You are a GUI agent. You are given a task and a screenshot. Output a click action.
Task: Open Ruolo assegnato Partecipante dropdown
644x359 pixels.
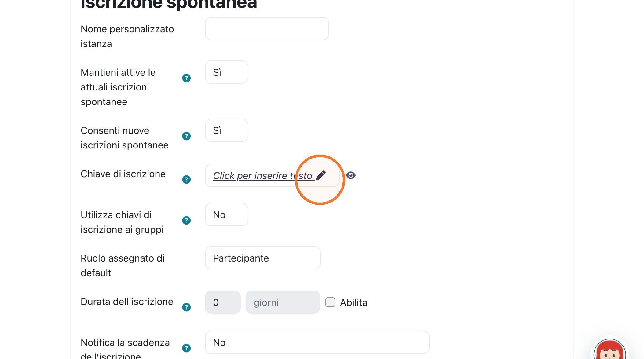coord(263,258)
